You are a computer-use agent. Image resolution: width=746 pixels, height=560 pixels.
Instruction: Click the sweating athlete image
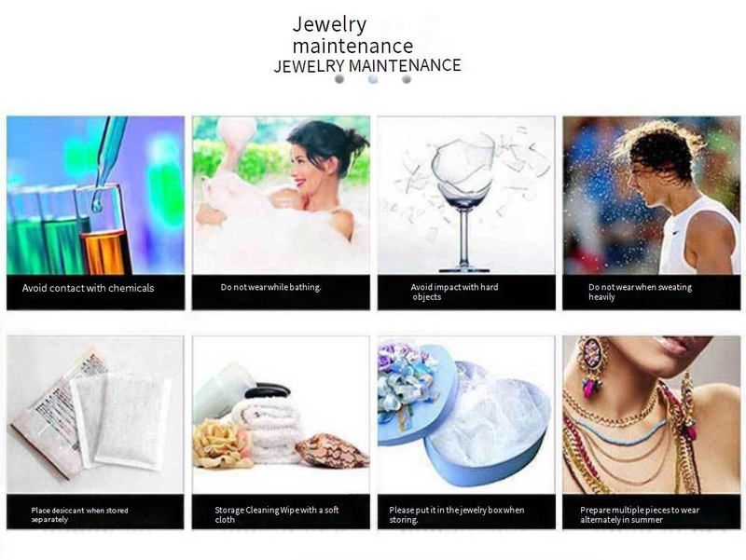tap(651, 196)
